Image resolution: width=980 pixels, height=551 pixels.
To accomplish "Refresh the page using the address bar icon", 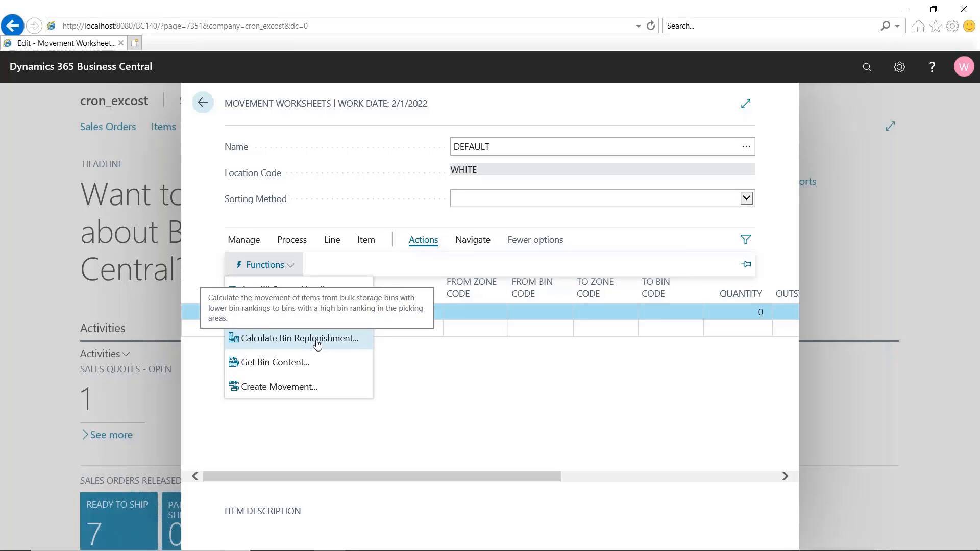I will pos(651,26).
